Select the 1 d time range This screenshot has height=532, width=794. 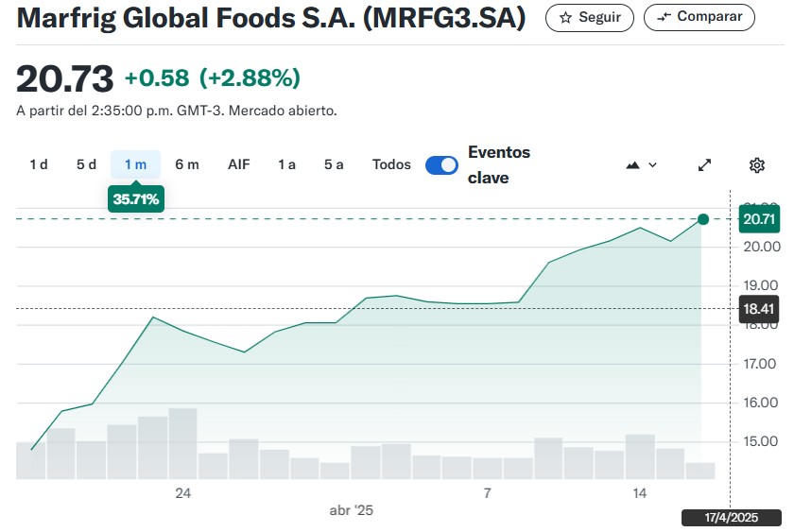(x=39, y=164)
